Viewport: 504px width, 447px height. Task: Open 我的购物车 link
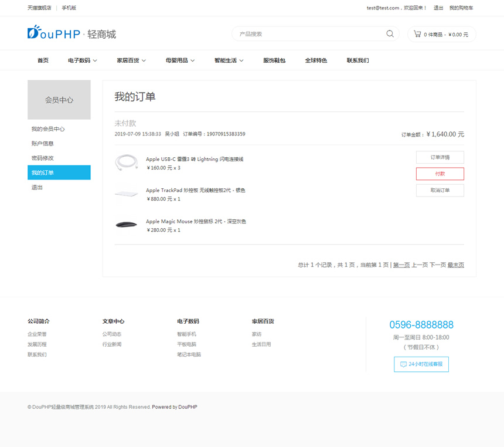click(x=461, y=8)
